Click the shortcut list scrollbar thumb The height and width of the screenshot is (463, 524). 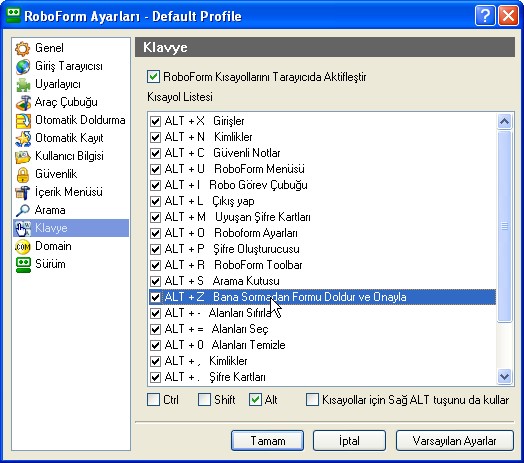(x=504, y=226)
